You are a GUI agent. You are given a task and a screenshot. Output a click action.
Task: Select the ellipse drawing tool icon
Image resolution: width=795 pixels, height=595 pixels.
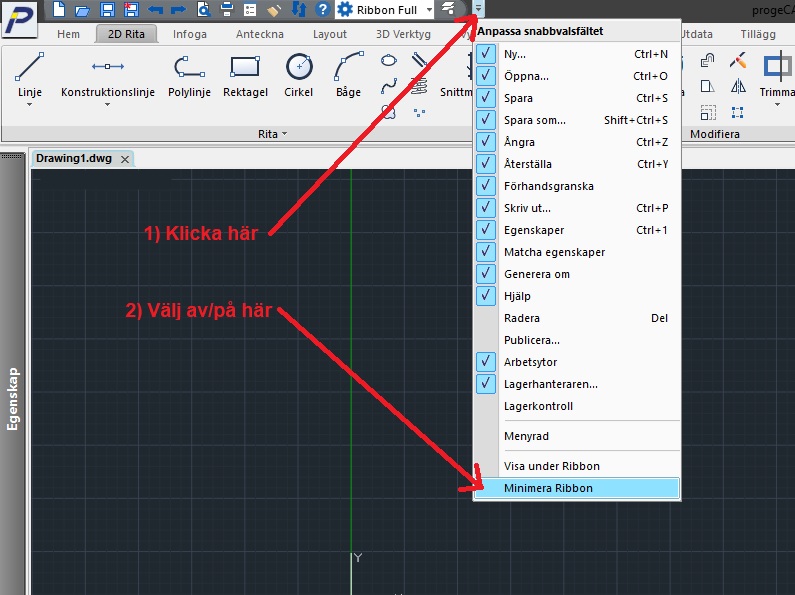[388, 60]
